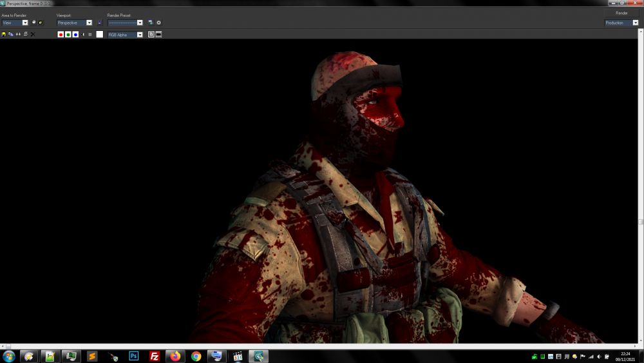The width and height of the screenshot is (644, 363).
Task: Toggle the green channel display
Action: pyautogui.click(x=68, y=34)
